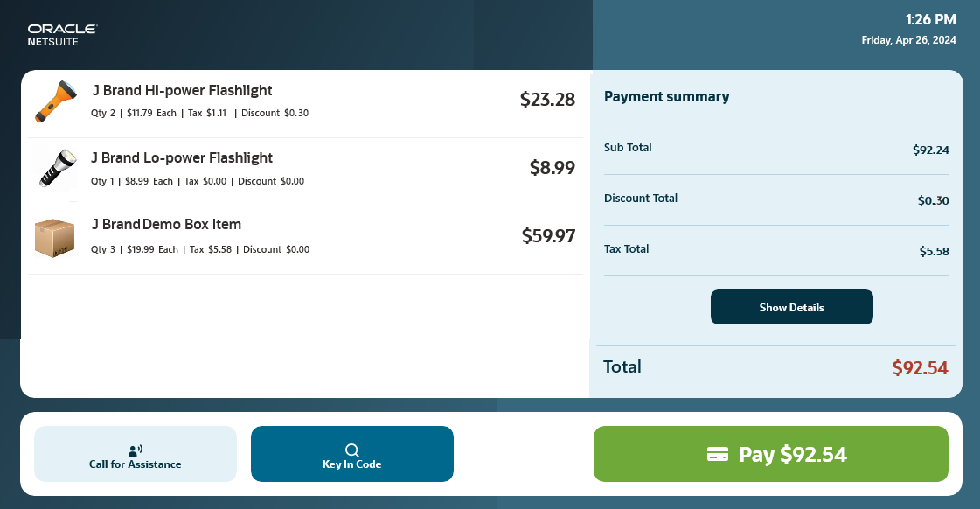Select the orange Hi-power Flashlight image
Image resolution: width=980 pixels, height=509 pixels.
56,101
